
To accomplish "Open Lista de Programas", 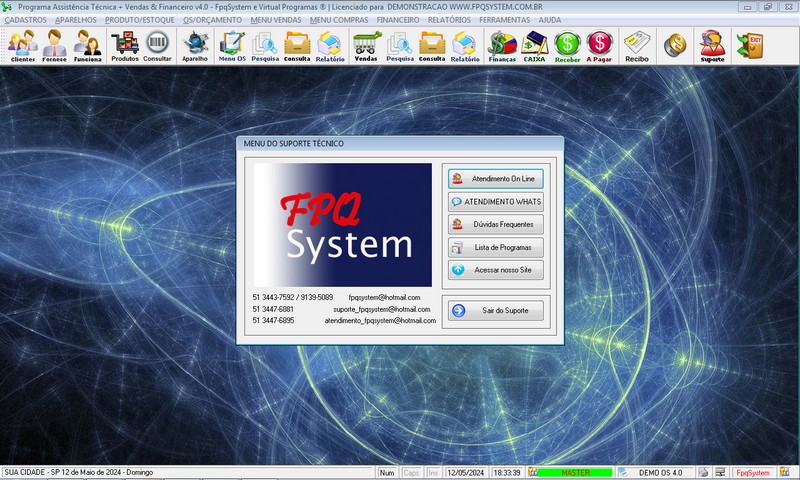I will click(x=495, y=247).
